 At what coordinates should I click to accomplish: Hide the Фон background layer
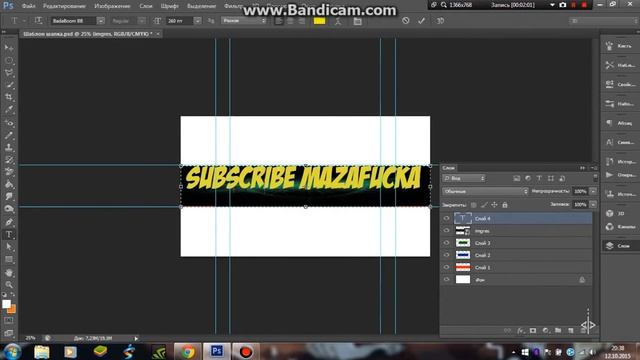click(x=446, y=280)
